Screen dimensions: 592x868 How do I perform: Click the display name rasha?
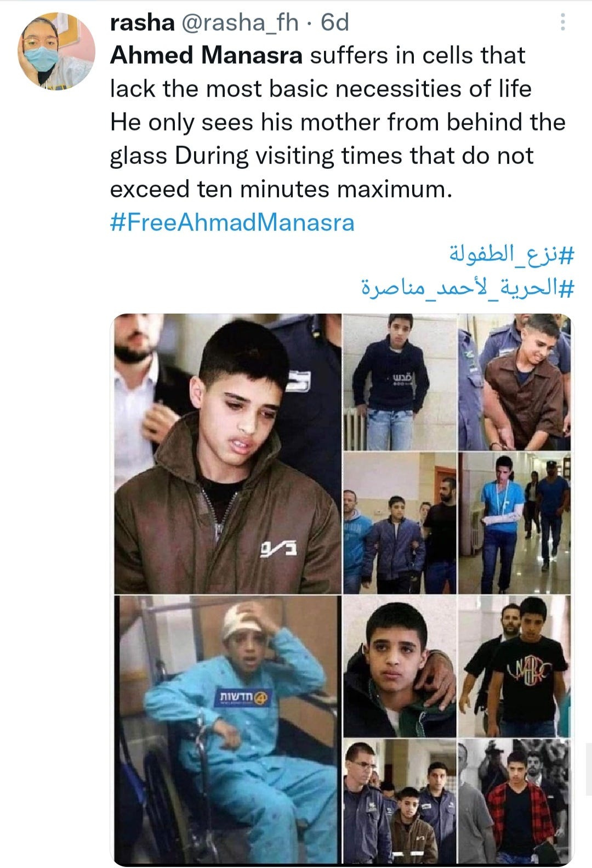(143, 22)
